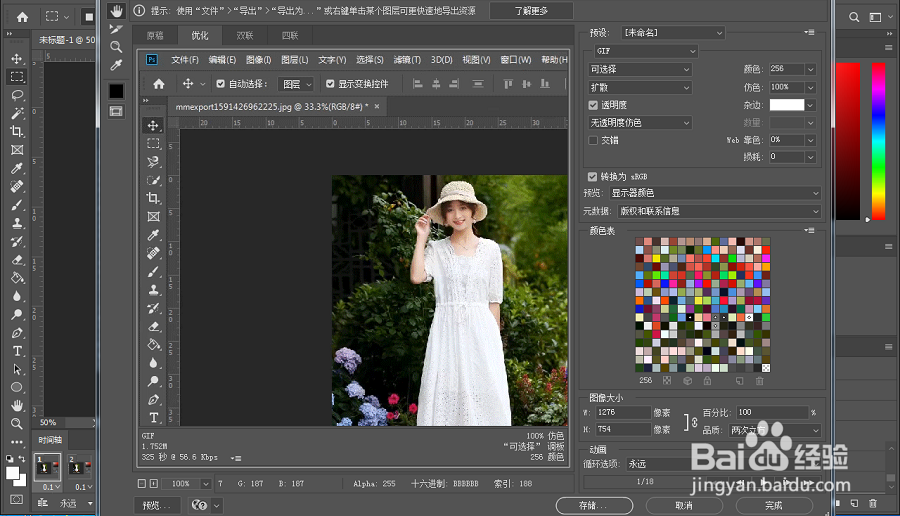
Task: Toggle the 透明度 checkbox
Action: [593, 105]
